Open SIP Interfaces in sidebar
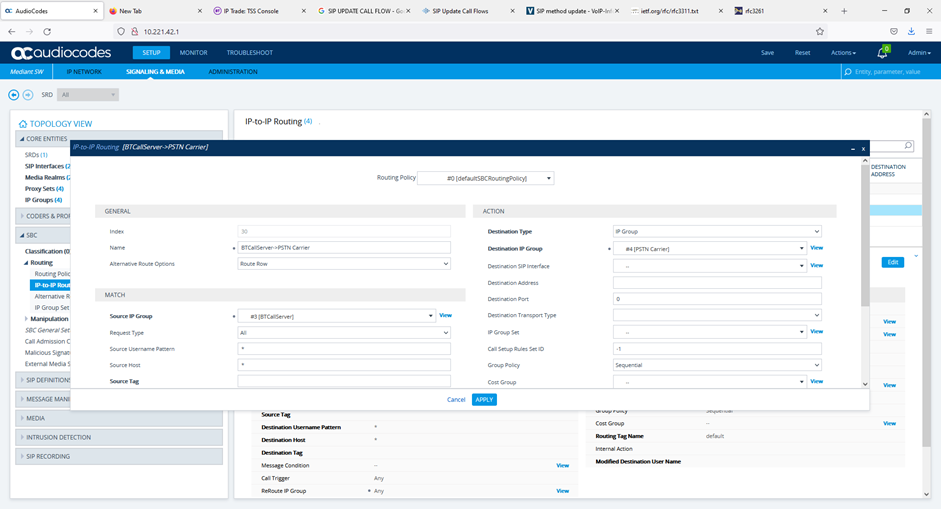The image size is (941, 509). point(47,166)
